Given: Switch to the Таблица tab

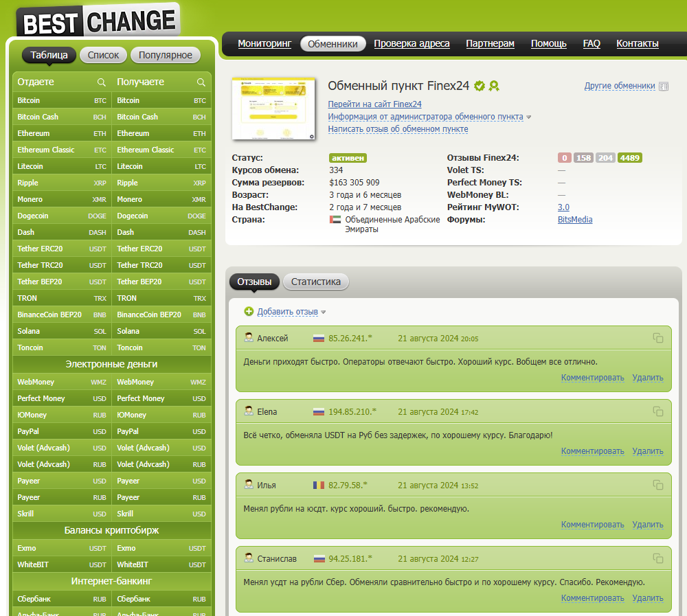Looking at the screenshot, I should [49, 55].
